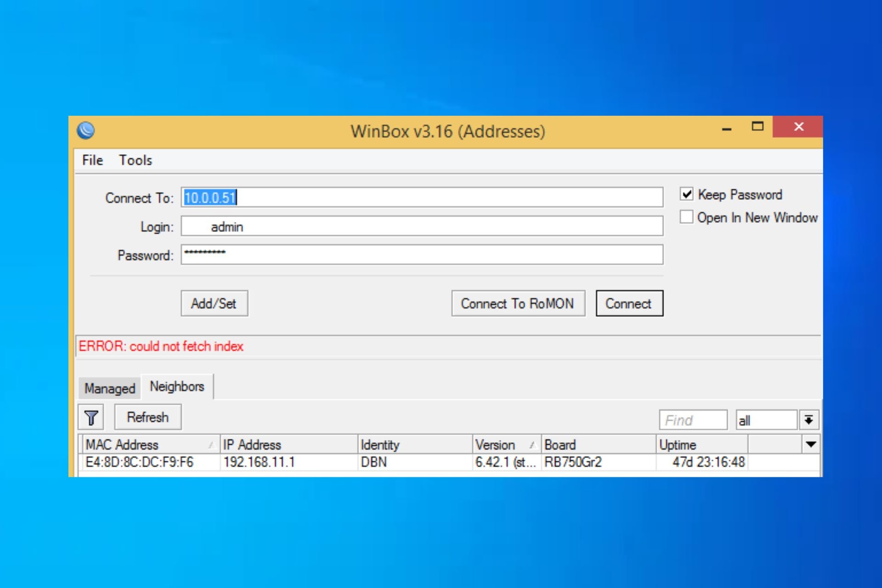Click inside the Find search field
Screen dimensions: 882x588
(693, 419)
